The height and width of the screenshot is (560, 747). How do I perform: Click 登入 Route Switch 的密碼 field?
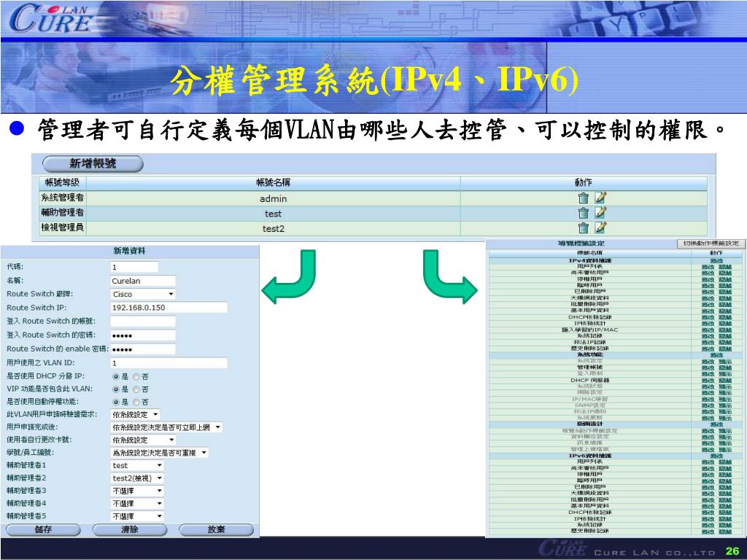click(143, 335)
